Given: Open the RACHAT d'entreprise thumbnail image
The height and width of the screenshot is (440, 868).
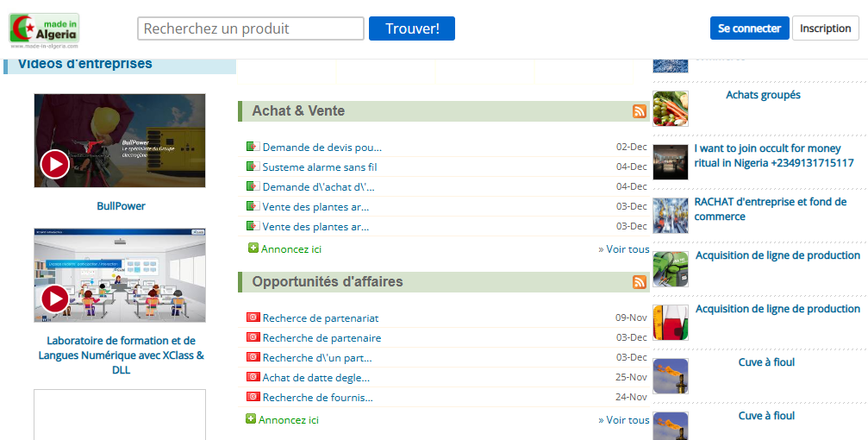Looking at the screenshot, I should [x=671, y=216].
